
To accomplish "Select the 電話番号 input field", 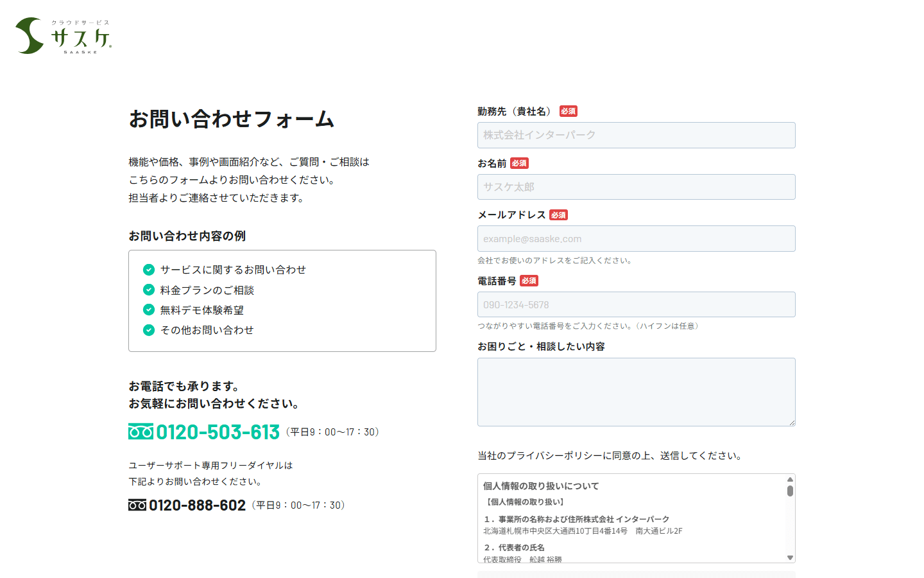I will pyautogui.click(x=636, y=304).
